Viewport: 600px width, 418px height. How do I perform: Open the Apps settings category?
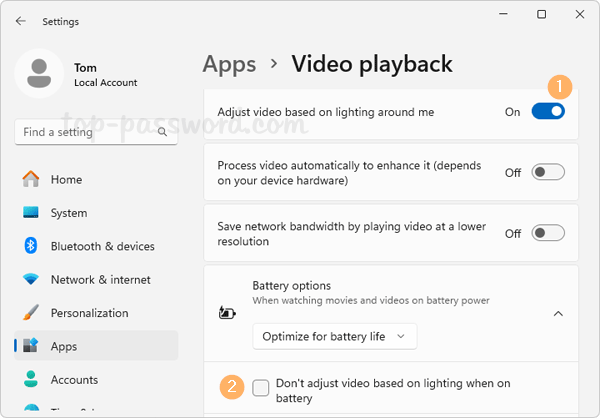(64, 347)
